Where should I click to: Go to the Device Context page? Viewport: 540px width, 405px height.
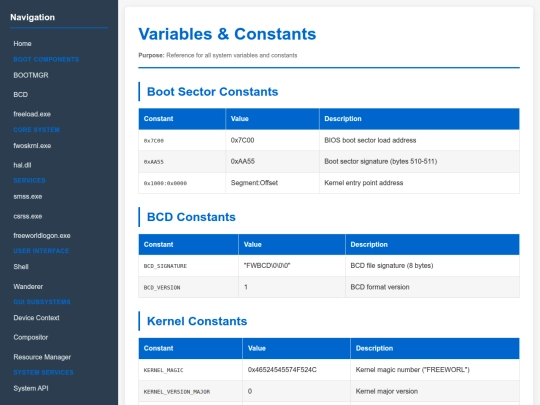point(36,318)
